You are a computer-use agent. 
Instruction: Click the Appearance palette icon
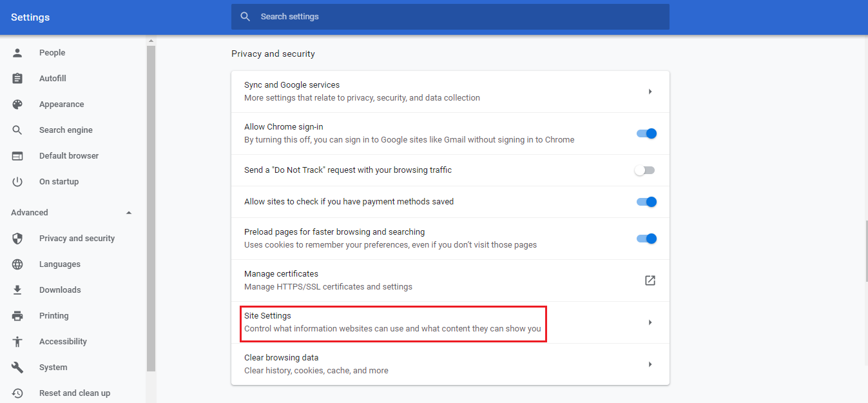pyautogui.click(x=17, y=104)
